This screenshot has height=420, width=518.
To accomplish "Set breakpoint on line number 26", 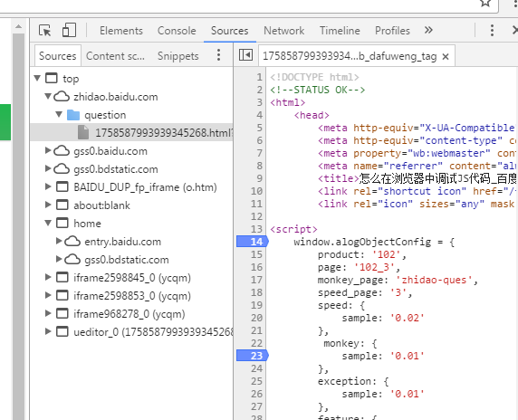I will click(256, 394).
